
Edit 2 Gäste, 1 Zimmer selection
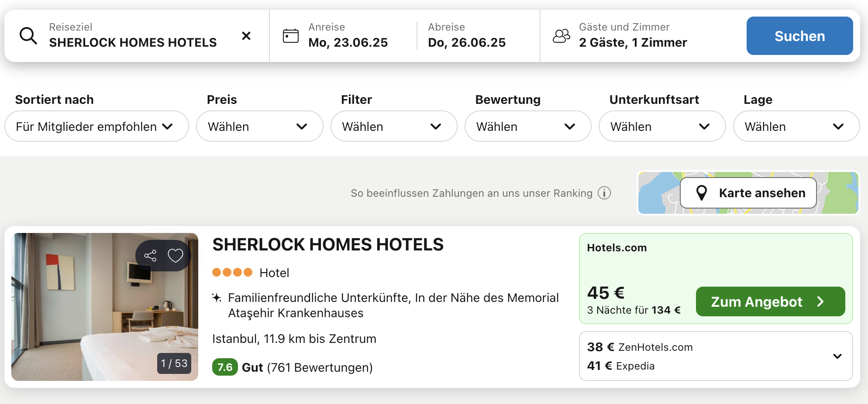(x=633, y=43)
